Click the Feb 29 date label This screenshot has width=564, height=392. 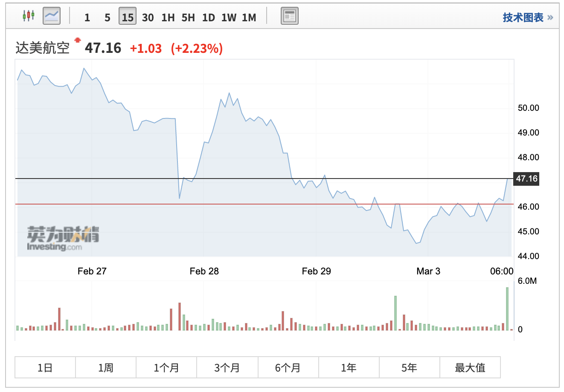click(x=317, y=271)
